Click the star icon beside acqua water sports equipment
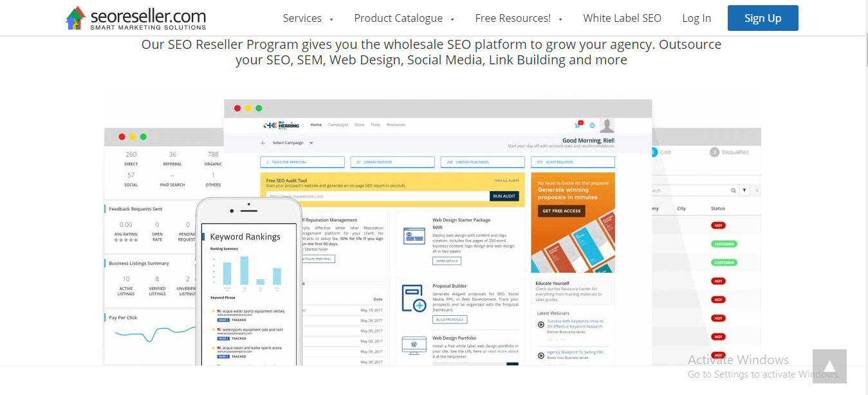Image resolution: width=868 pixels, height=395 pixels. [213, 311]
